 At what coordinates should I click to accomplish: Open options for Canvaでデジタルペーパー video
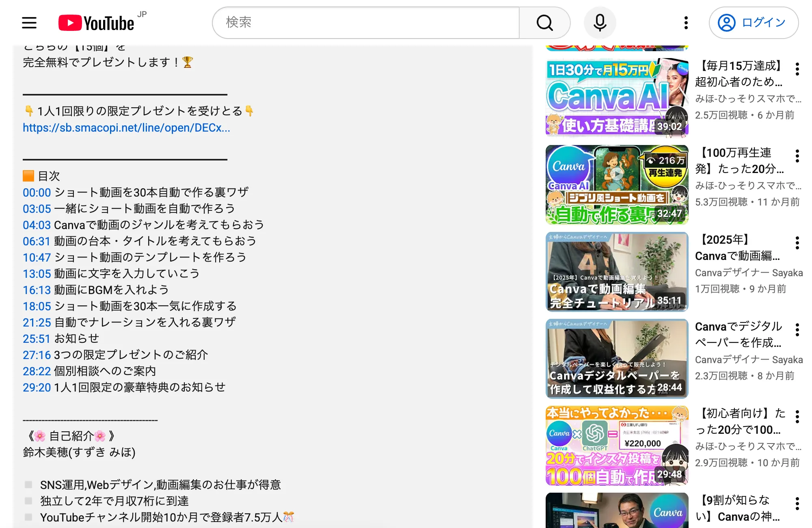tap(797, 330)
